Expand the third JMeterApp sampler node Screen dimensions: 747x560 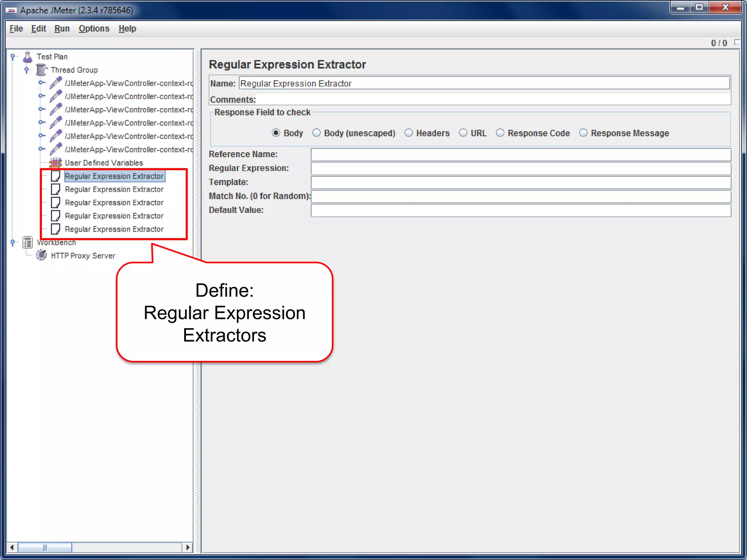click(x=42, y=109)
